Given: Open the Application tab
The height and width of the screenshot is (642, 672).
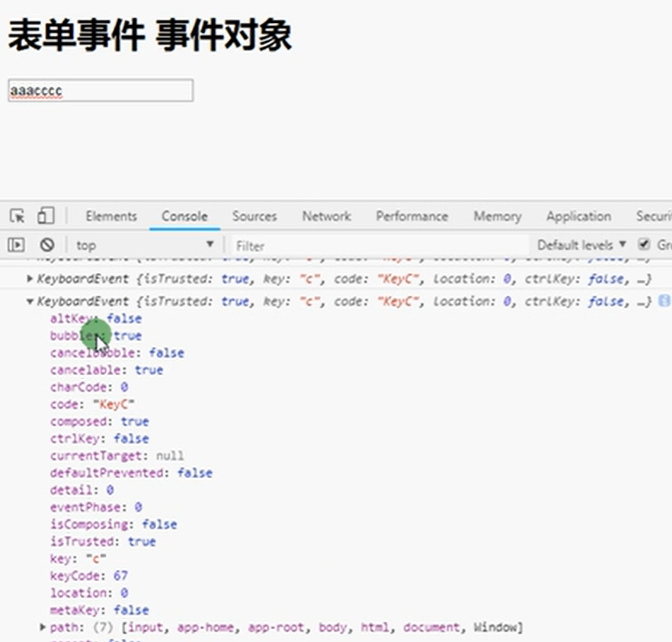Looking at the screenshot, I should [x=578, y=216].
